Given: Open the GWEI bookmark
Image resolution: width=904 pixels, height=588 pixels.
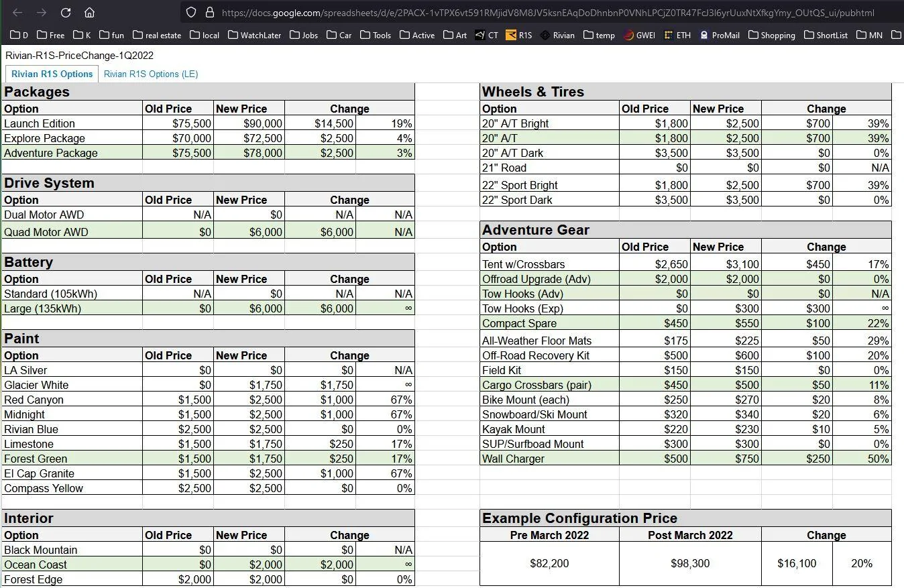Looking at the screenshot, I should tap(639, 35).
